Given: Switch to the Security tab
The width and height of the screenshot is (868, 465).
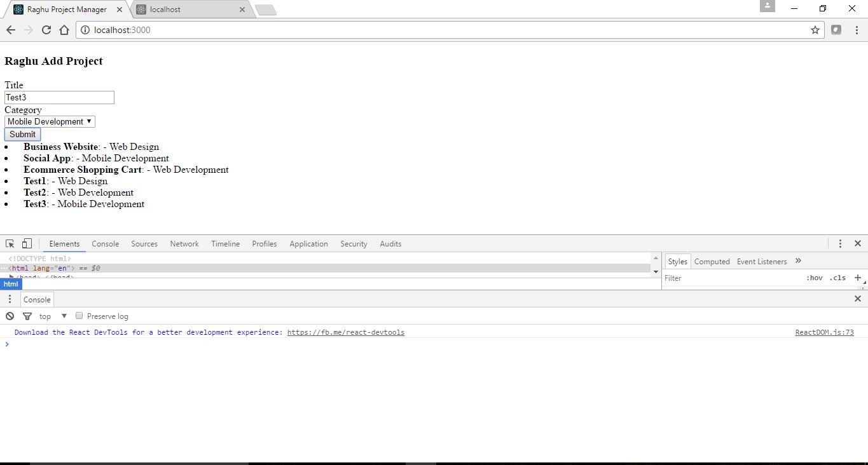Looking at the screenshot, I should (x=354, y=243).
